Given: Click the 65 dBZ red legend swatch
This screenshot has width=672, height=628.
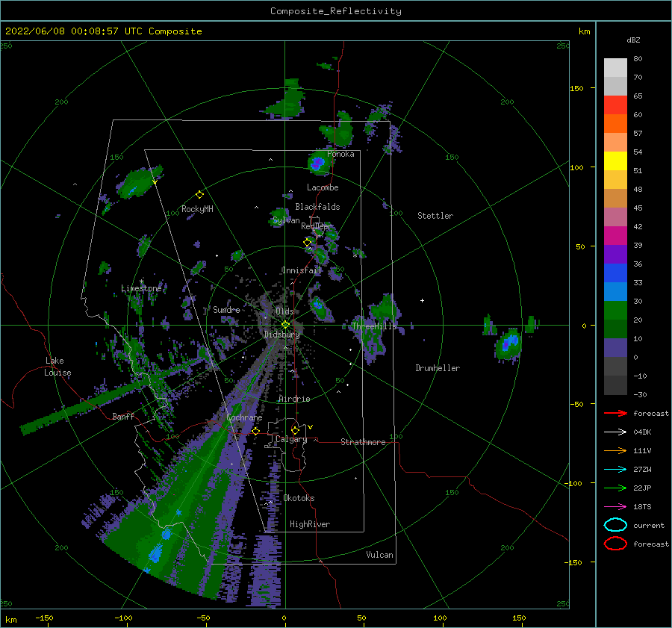Looking at the screenshot, I should point(615,105).
